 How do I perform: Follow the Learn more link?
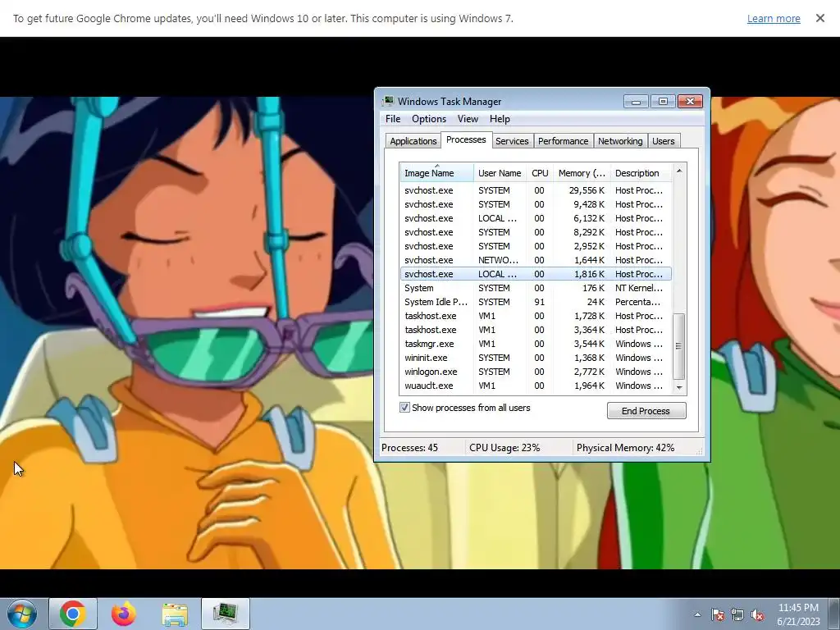(774, 18)
